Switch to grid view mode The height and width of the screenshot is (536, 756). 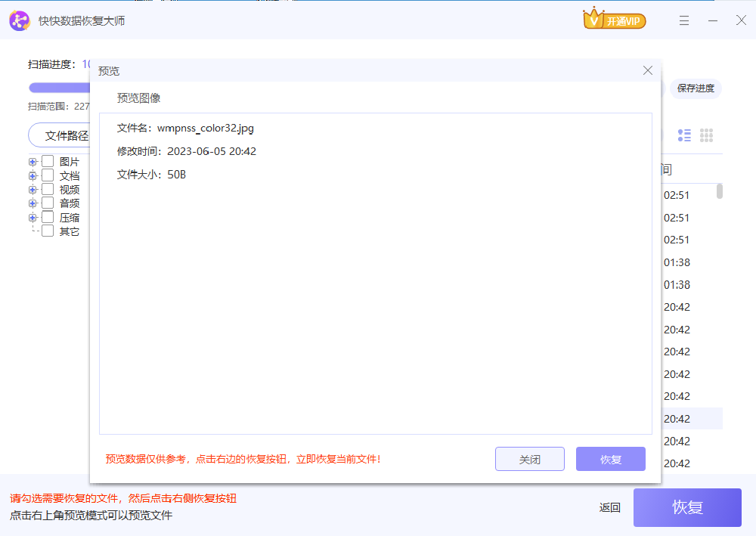(707, 135)
